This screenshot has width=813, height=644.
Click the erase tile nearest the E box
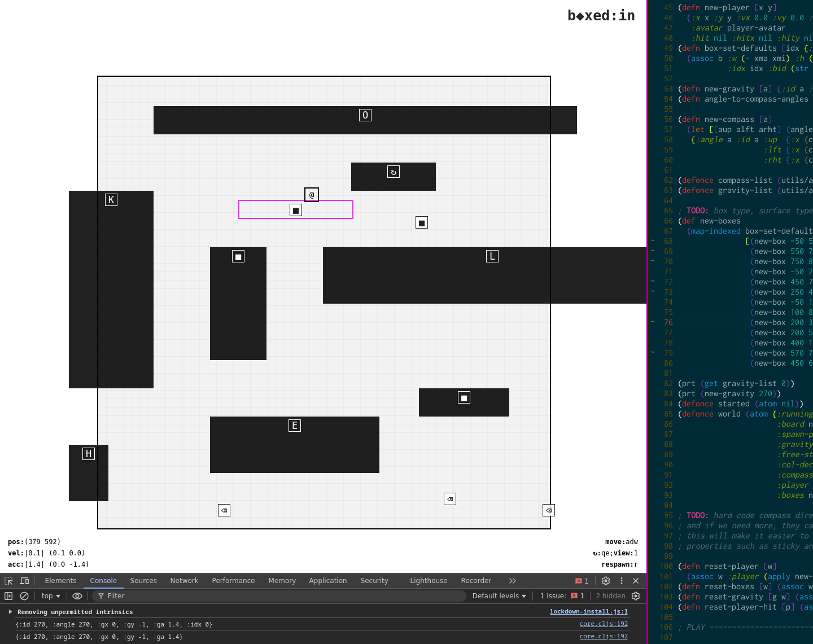[x=224, y=510]
